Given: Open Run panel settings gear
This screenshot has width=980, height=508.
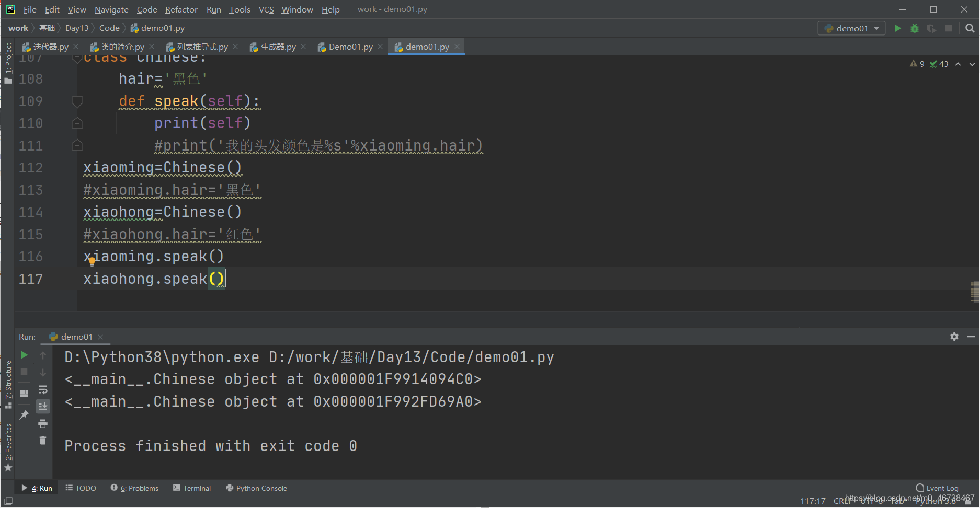Looking at the screenshot, I should pyautogui.click(x=954, y=337).
